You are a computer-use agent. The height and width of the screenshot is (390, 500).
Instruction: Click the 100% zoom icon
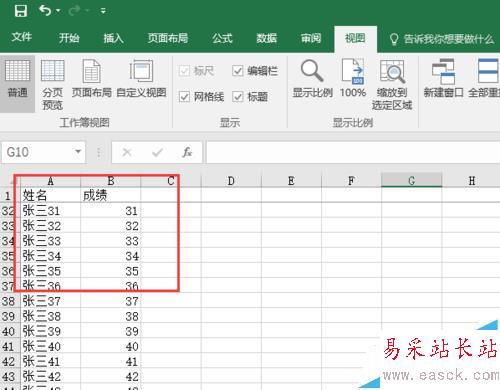(x=353, y=79)
